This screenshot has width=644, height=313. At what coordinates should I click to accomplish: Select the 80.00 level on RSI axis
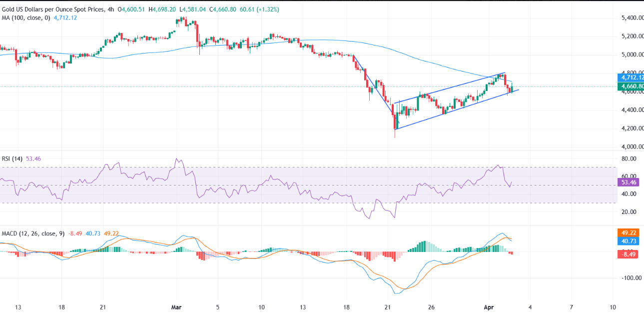tap(628, 158)
